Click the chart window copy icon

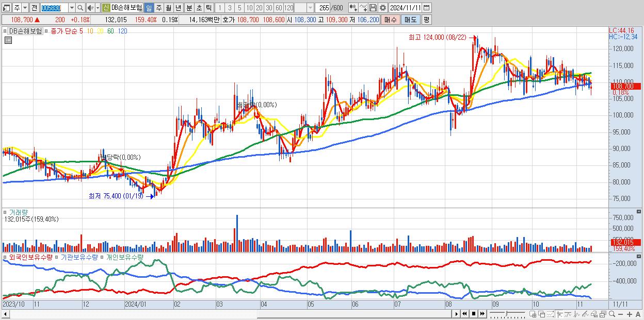(603, 314)
